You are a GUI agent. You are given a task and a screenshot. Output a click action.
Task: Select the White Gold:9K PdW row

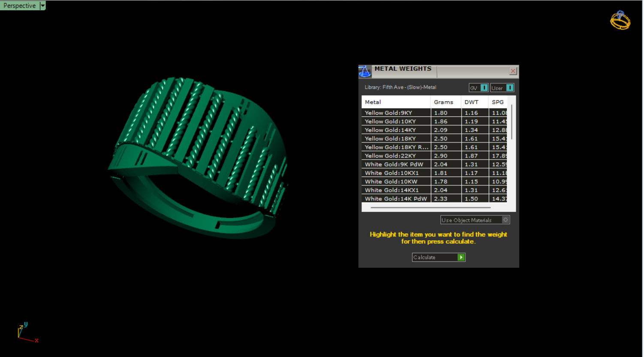coord(395,164)
